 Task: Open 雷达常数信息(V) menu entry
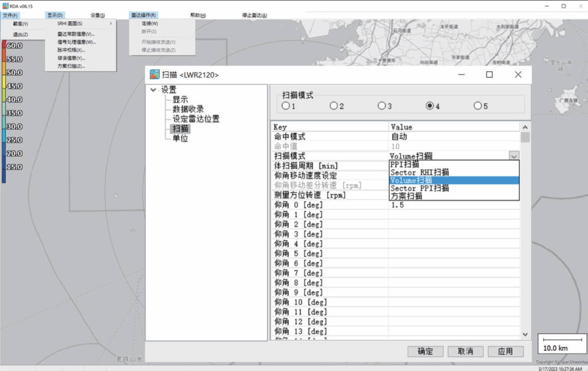point(76,34)
